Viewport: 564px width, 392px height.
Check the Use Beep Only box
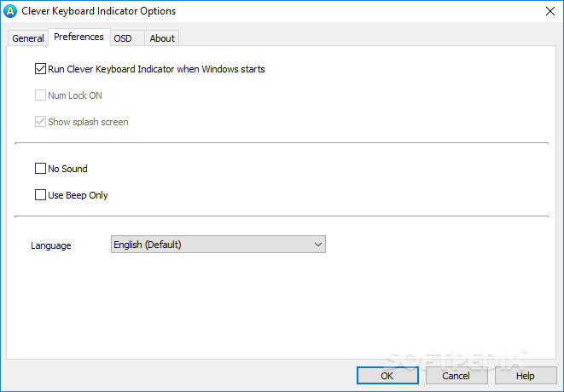pos(40,195)
